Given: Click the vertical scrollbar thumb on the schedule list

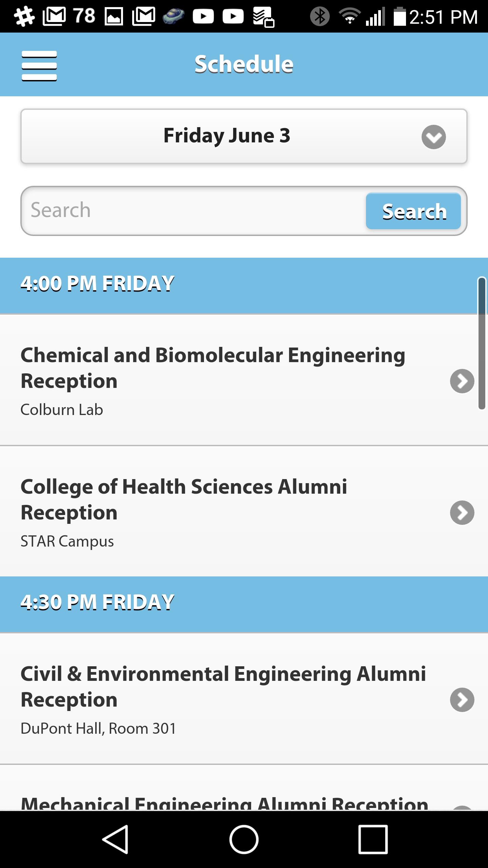Looking at the screenshot, I should click(482, 343).
